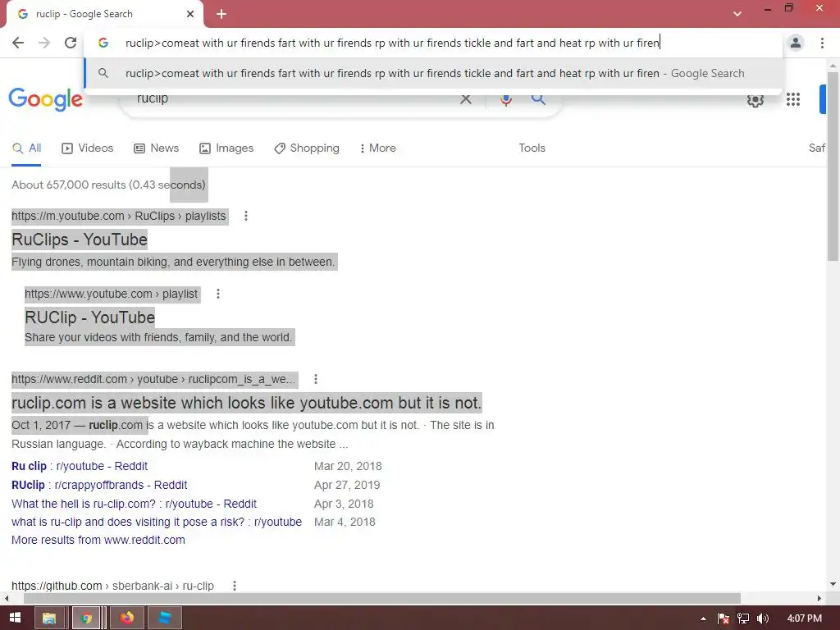The width and height of the screenshot is (840, 630).
Task: Expand the More search filters
Action: click(377, 148)
